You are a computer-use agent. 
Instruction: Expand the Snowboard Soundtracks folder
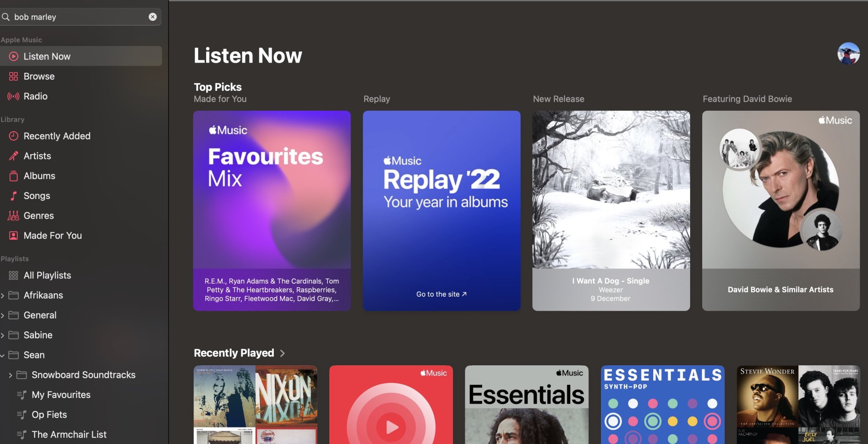(10, 375)
